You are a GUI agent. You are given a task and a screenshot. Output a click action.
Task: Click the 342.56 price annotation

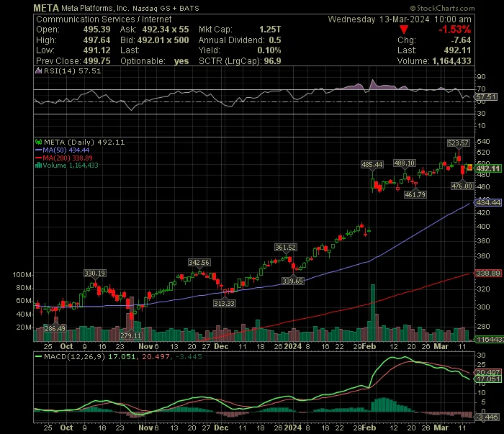pyautogui.click(x=199, y=263)
